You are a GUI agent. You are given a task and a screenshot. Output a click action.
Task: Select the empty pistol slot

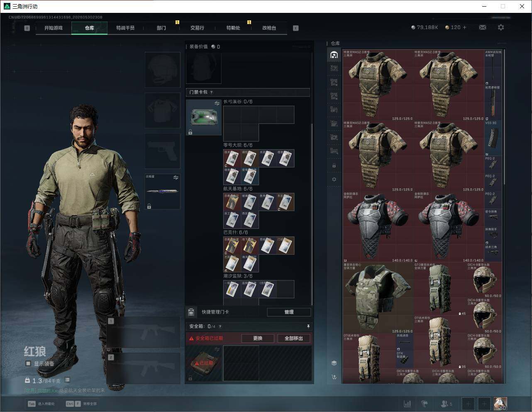tap(162, 151)
